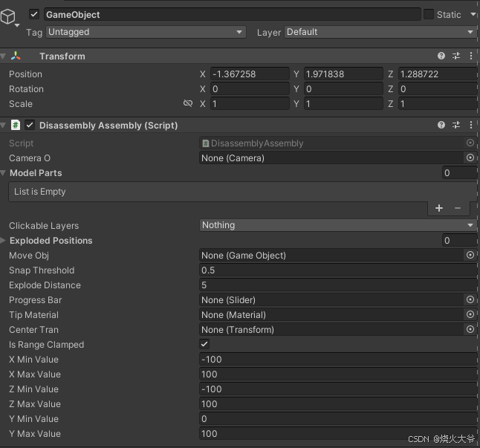Open Clickable Layers dropdown showing Nothing
This screenshot has height=448, width=480.
coord(338,225)
